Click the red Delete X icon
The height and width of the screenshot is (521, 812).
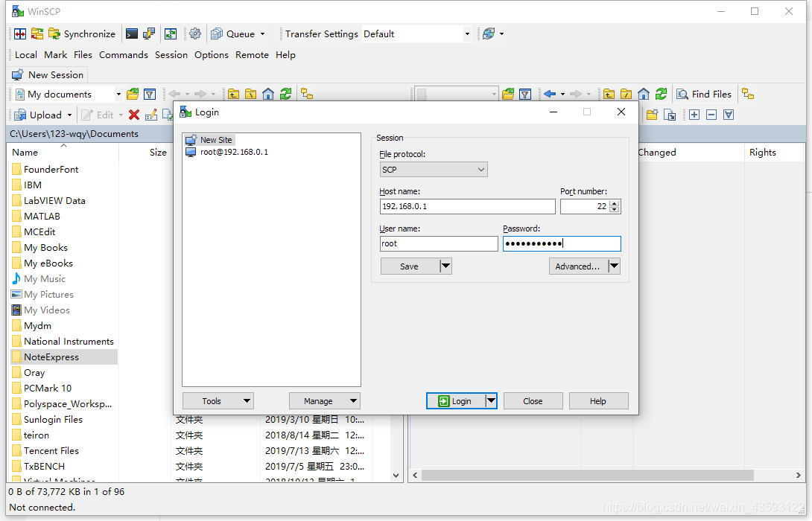coord(134,115)
